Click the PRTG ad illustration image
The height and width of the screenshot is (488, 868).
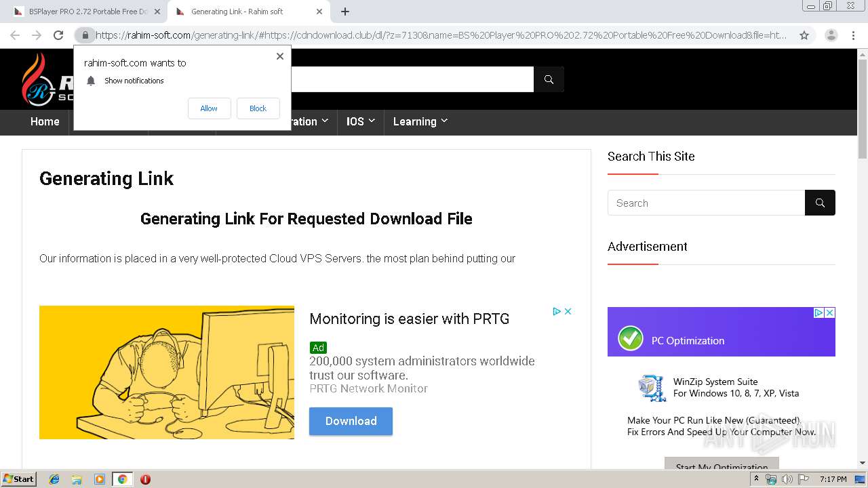167,372
